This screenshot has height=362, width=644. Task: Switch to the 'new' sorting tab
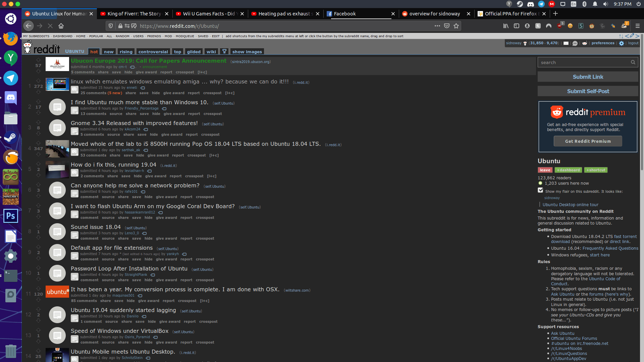(x=109, y=52)
